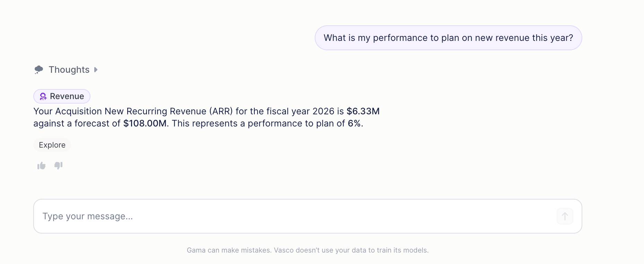Select the Revenue tag label

pos(67,96)
